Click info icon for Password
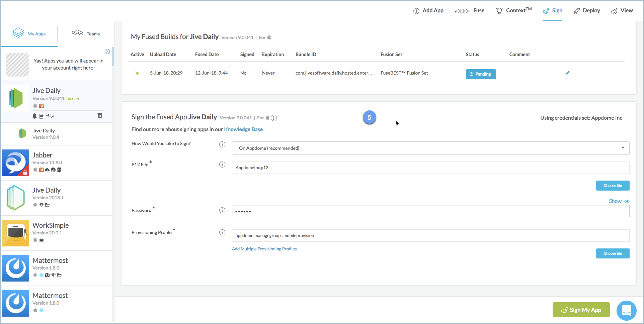Screen dimensions: 644x324 [222, 210]
